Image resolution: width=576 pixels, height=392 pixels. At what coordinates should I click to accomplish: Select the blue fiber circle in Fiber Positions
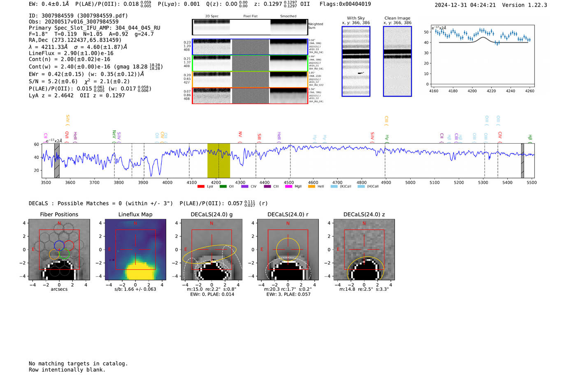pos(59,246)
